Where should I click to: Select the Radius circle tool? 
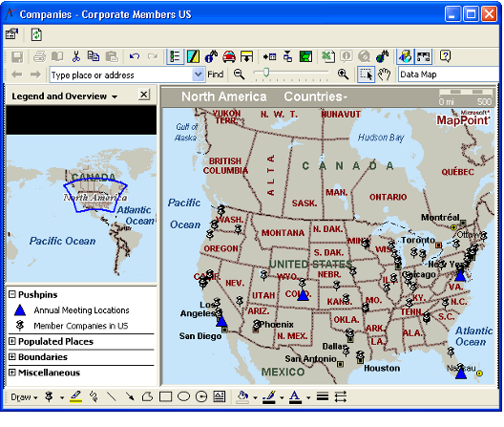(x=201, y=396)
